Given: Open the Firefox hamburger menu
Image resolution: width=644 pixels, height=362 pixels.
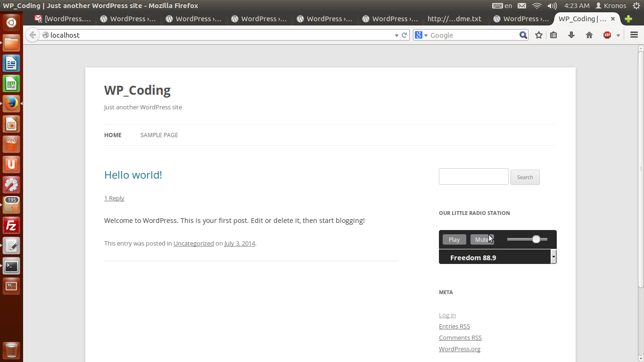Looking at the screenshot, I should pos(634,35).
